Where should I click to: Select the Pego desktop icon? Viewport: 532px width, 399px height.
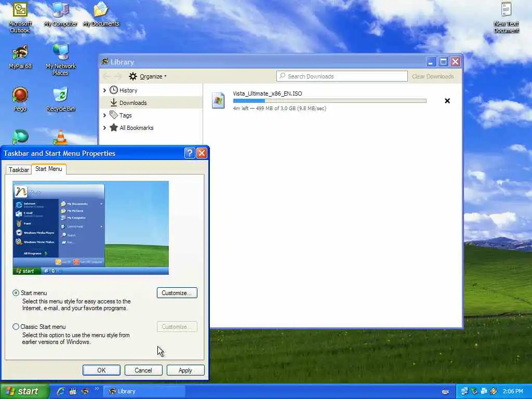pos(20,99)
